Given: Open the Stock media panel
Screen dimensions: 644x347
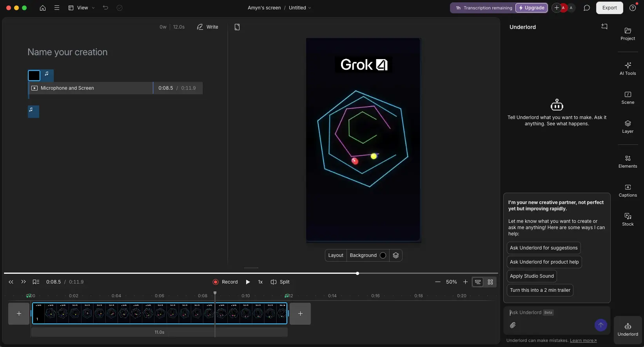Looking at the screenshot, I should tap(628, 220).
